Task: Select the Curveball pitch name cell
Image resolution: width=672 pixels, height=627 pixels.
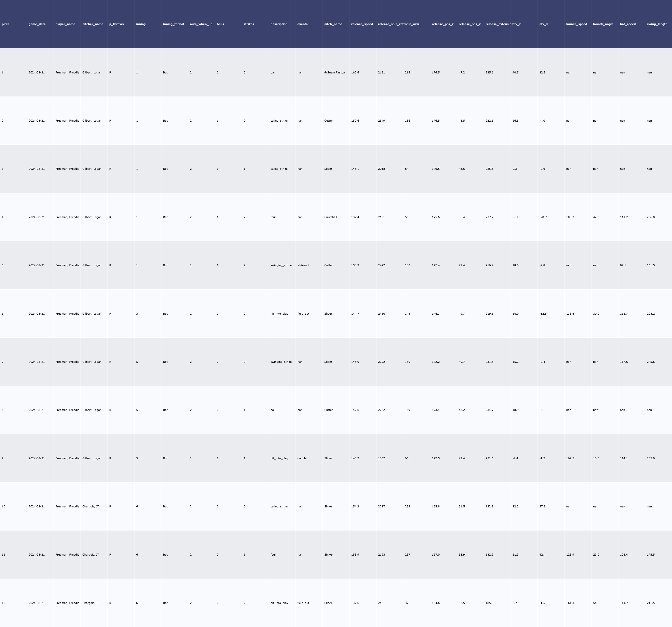Action: point(330,217)
